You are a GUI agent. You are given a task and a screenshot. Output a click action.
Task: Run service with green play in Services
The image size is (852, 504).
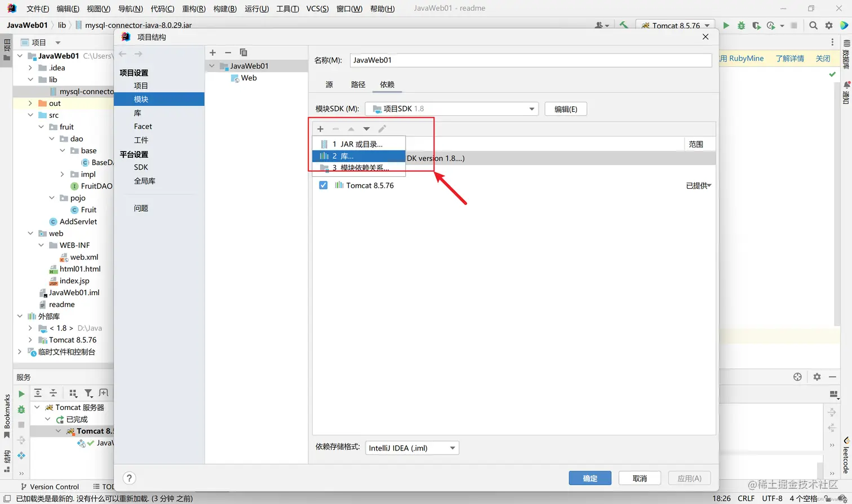click(21, 394)
